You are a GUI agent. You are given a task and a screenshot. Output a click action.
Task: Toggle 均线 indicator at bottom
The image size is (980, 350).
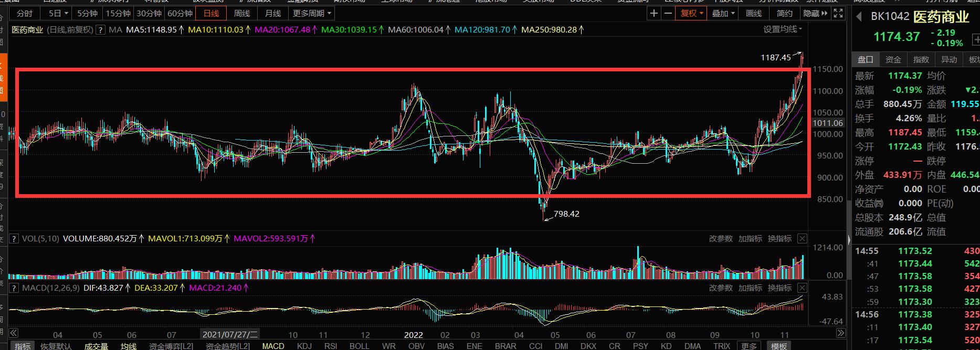[129, 346]
